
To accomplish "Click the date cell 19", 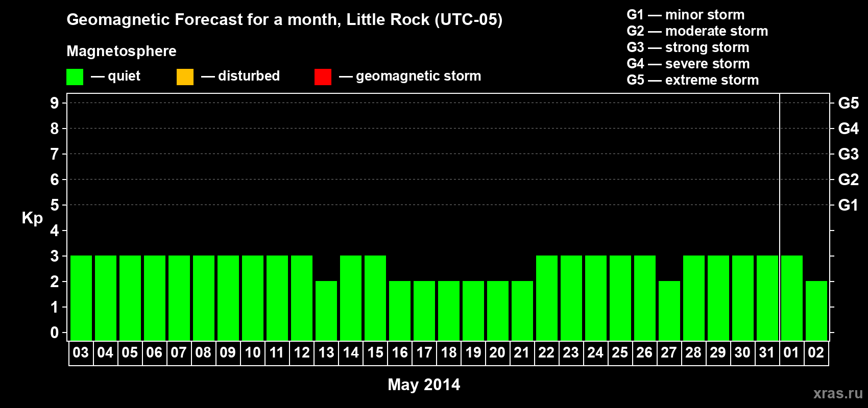I will click(x=473, y=353).
